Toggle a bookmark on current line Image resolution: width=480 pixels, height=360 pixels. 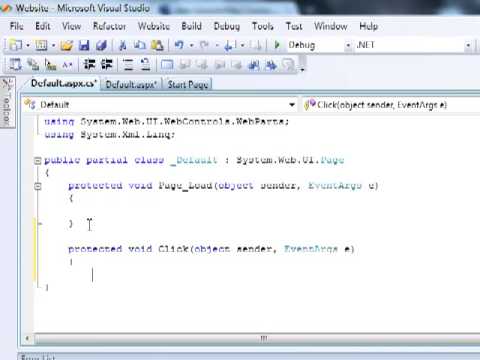point(167,65)
